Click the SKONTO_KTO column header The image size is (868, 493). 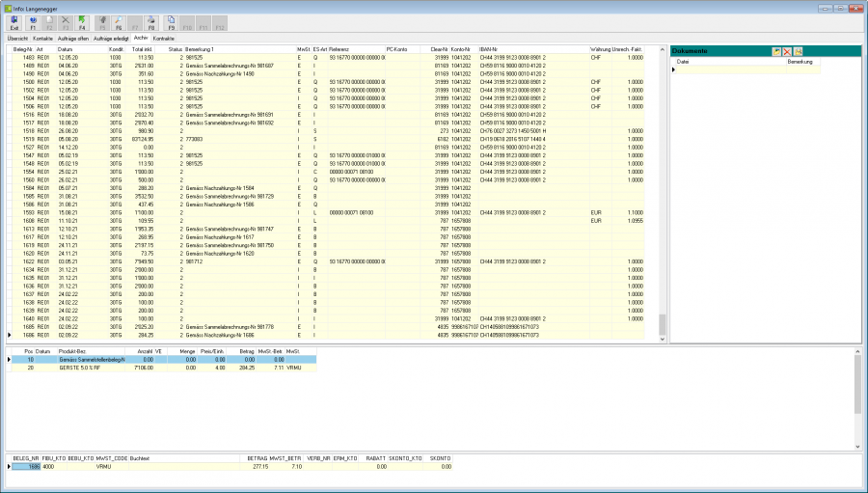click(405, 458)
